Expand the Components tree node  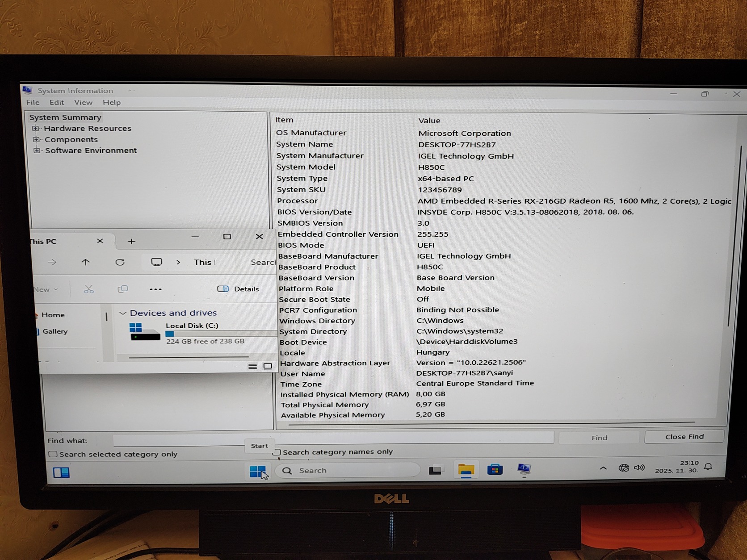[36, 139]
